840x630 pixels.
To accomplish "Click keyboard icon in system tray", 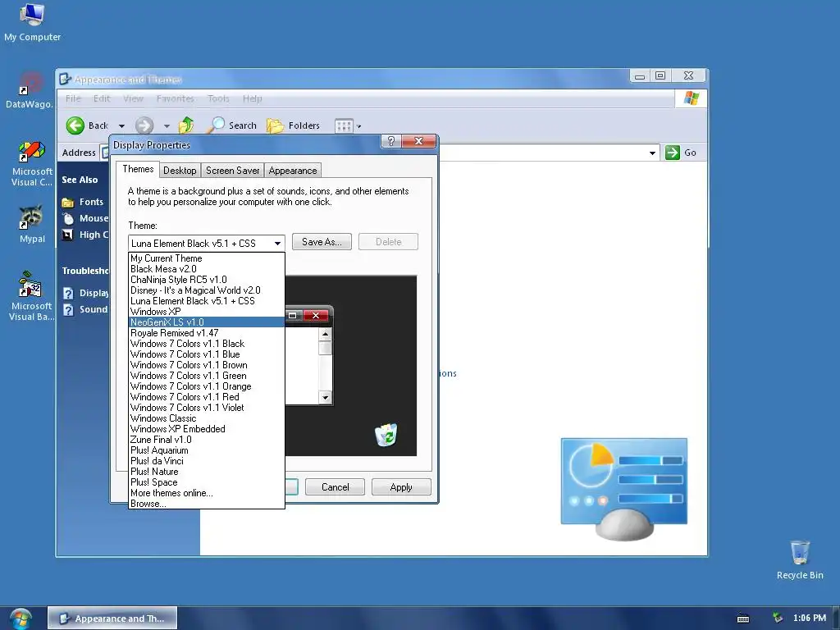I will point(743,619).
